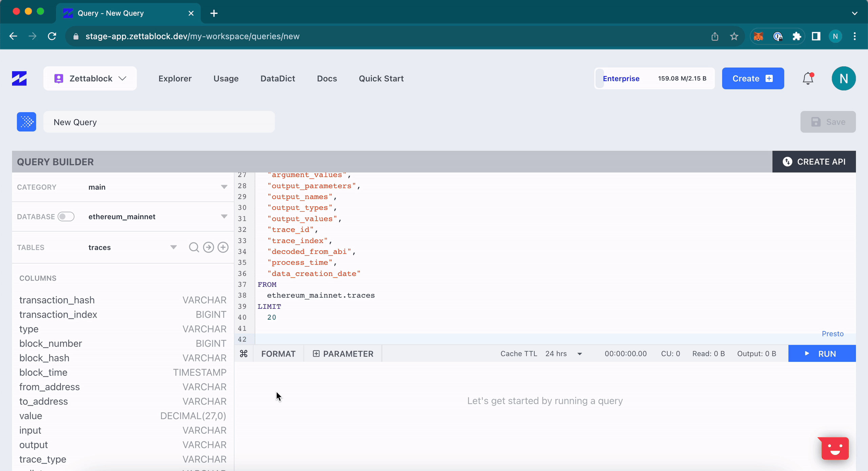Open the DataDict menu item
Viewport: 868px width, 471px height.
tap(278, 78)
